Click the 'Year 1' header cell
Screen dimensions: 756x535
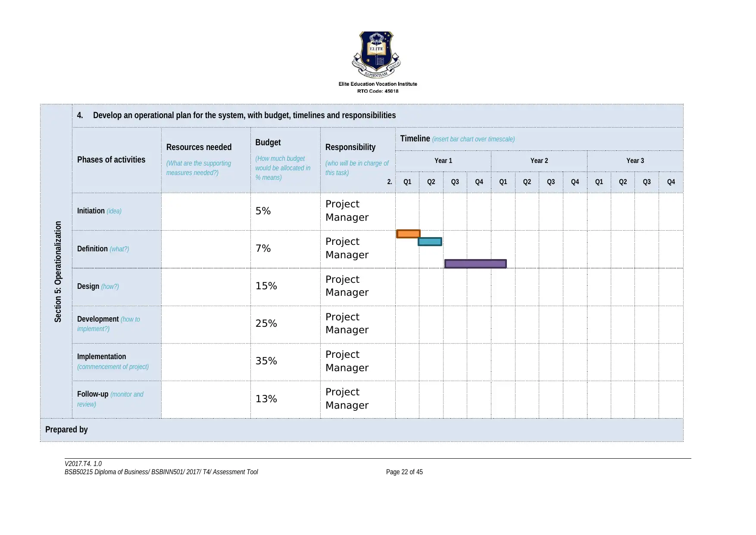[443, 161]
